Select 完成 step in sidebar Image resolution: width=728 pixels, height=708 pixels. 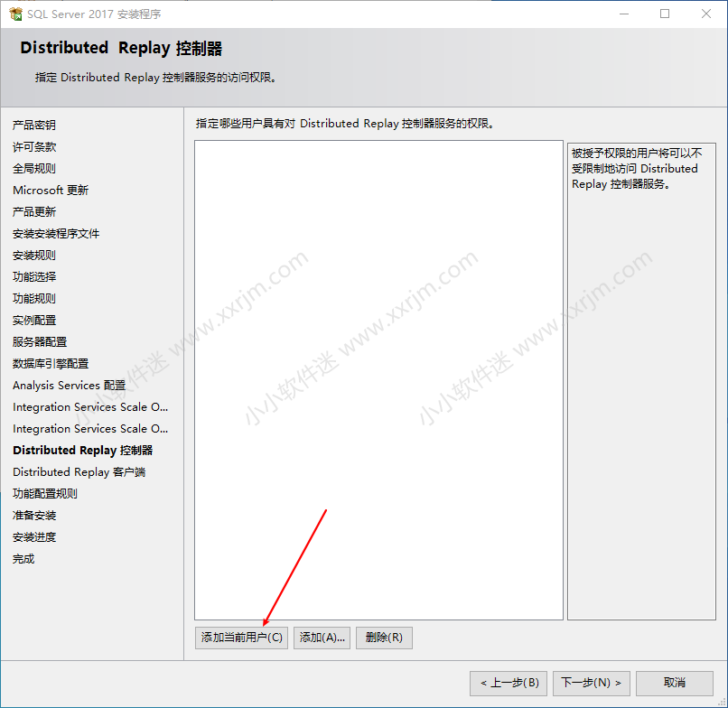[23, 558]
